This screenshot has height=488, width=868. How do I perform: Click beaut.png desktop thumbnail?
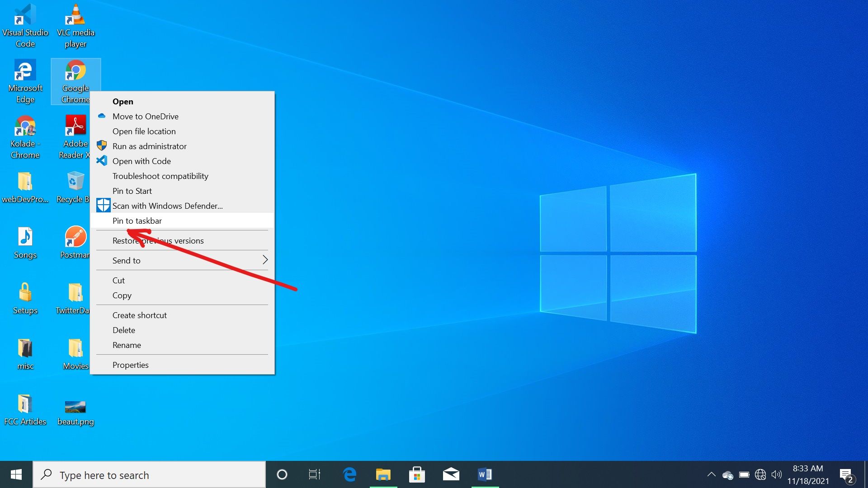75,406
